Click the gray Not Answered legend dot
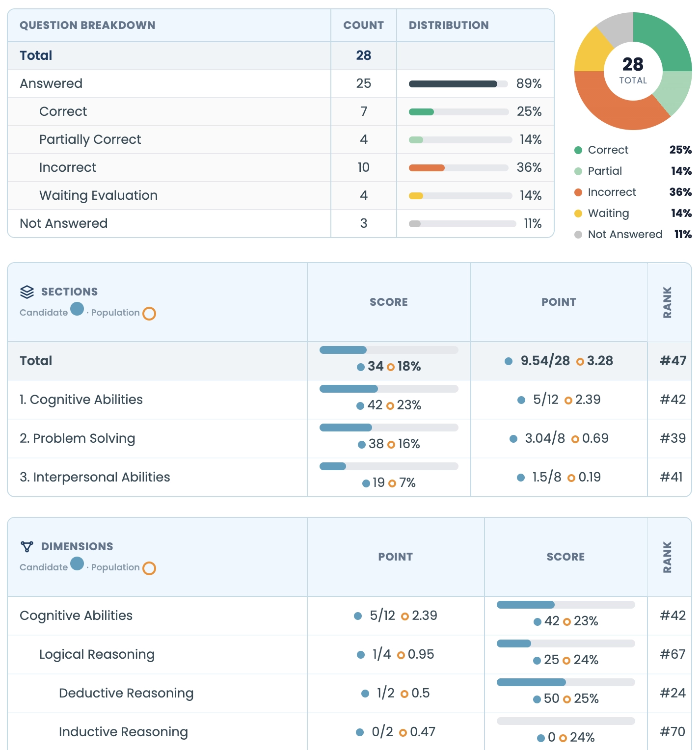 578,235
